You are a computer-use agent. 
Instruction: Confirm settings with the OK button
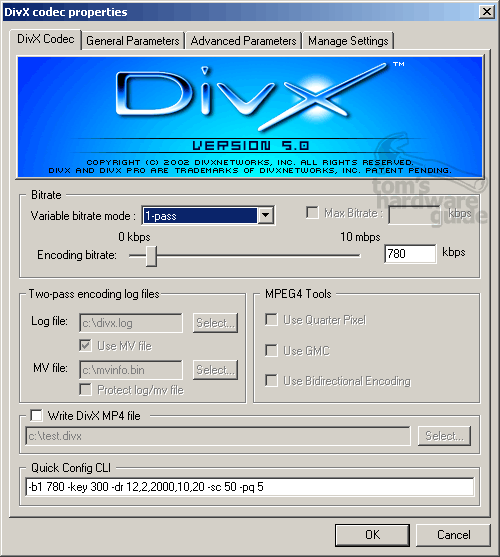tap(372, 535)
